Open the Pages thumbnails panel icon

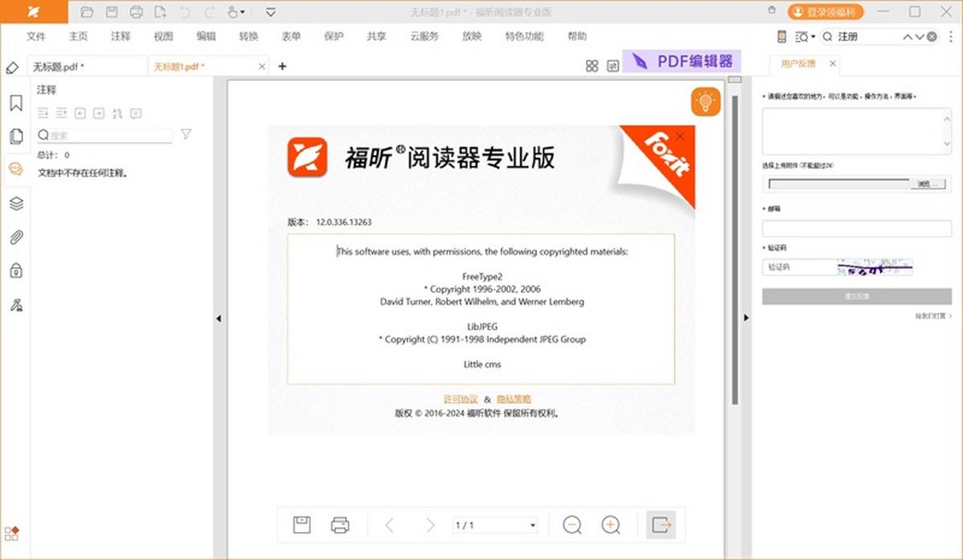pos(16,136)
